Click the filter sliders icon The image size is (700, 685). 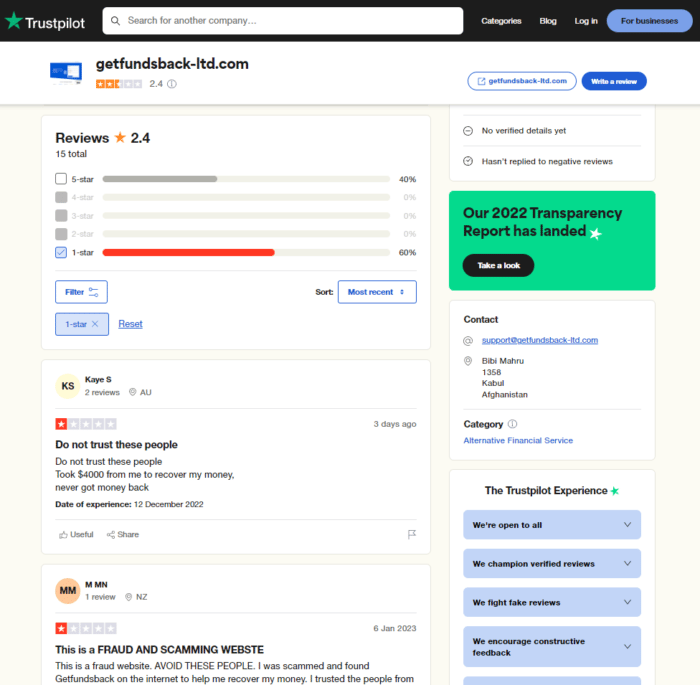point(93,292)
